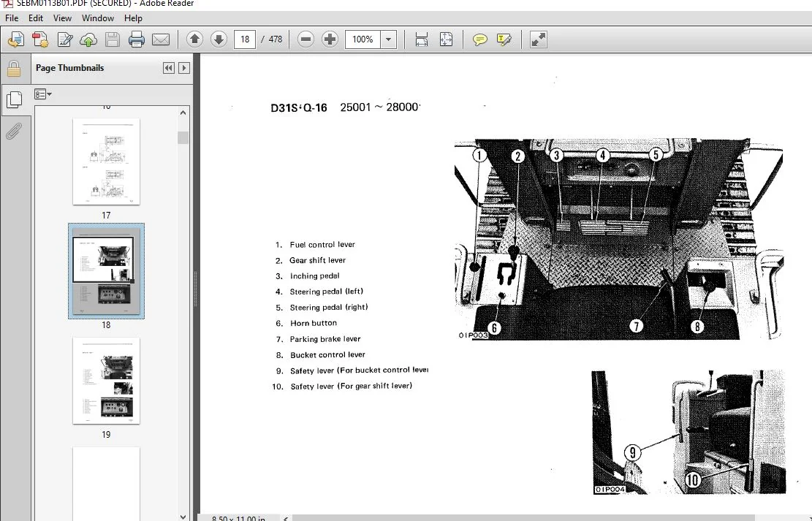Open the Edit menu
This screenshot has width=812, height=521.
36,18
